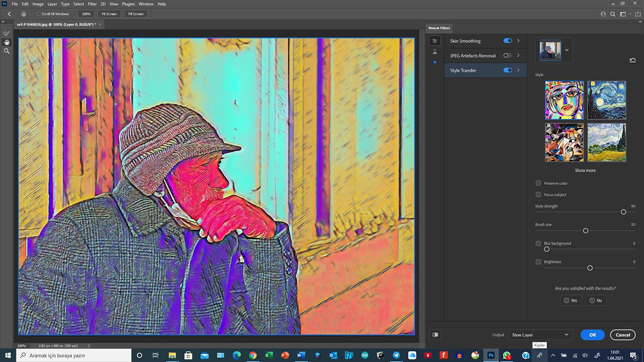Enable the JPEG Artefacts Removal toggle
Image resolution: width=644 pixels, height=362 pixels.
tap(508, 56)
